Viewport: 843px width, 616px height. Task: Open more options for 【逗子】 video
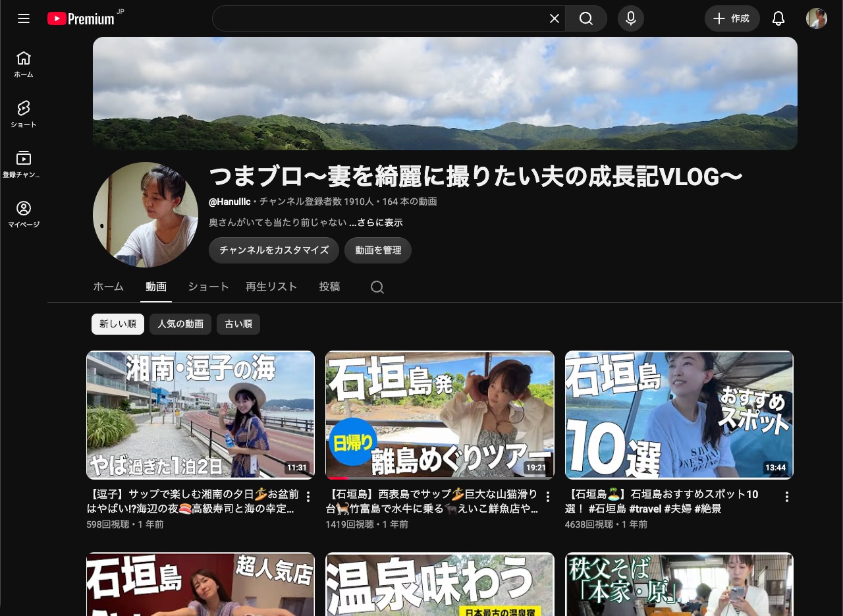click(308, 497)
